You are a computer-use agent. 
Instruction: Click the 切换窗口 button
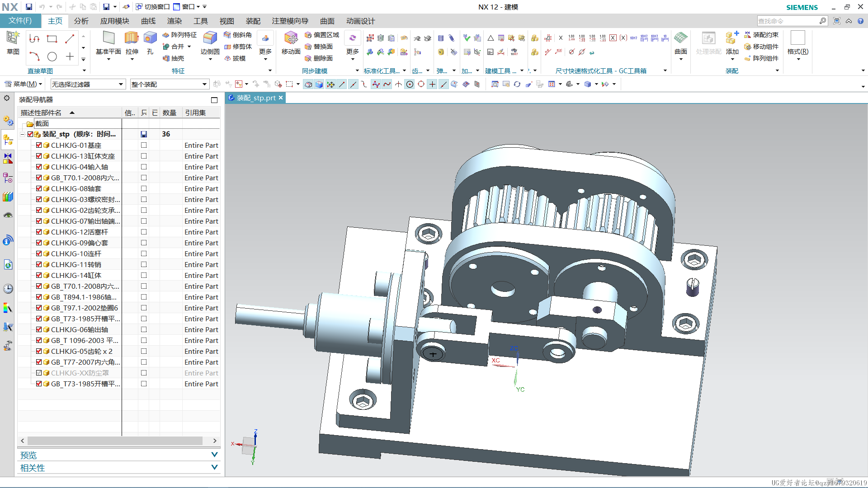pyautogui.click(x=153, y=7)
